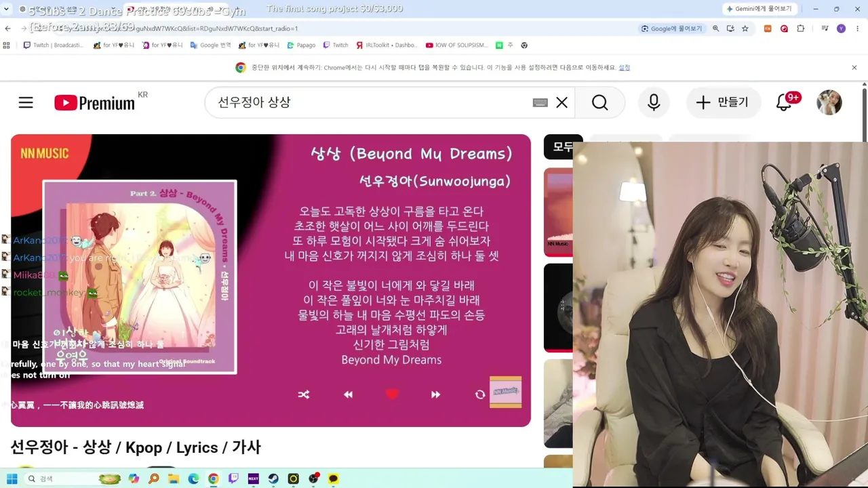This screenshot has height=488, width=868.
Task: Open the Chrome profile avatar in the toolbar
Action: [841, 28]
